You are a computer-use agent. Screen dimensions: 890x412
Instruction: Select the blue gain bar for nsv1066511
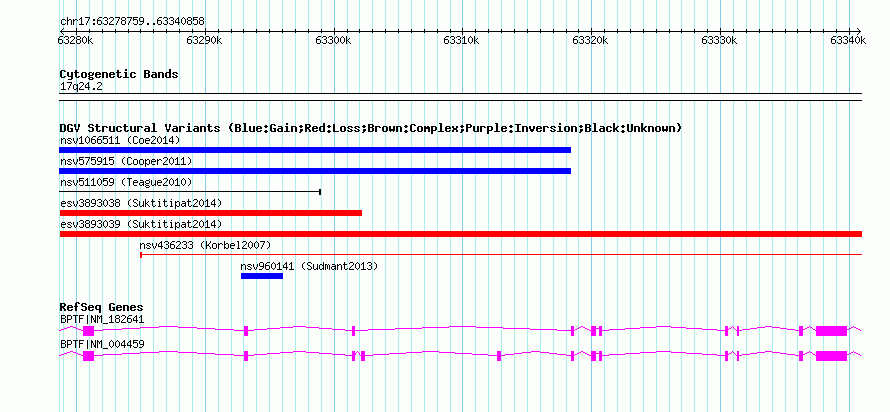315,150
